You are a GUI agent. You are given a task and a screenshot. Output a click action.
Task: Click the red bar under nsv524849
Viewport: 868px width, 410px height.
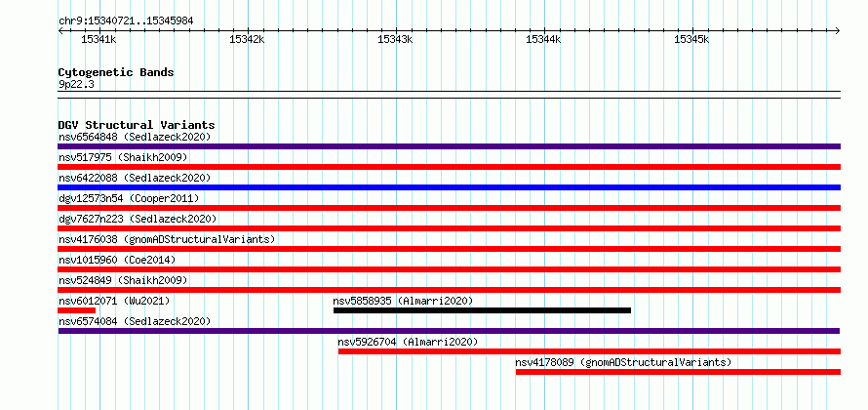click(x=449, y=290)
